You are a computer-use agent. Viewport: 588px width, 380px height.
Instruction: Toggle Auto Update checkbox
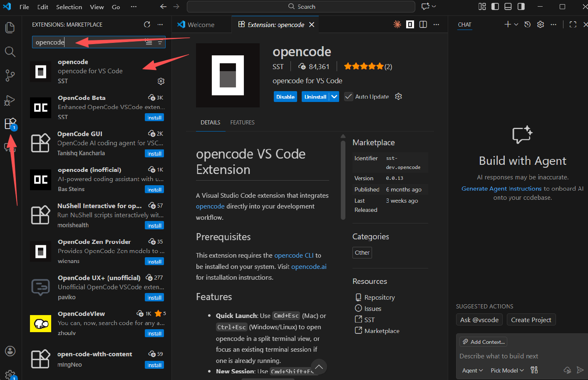(x=349, y=97)
